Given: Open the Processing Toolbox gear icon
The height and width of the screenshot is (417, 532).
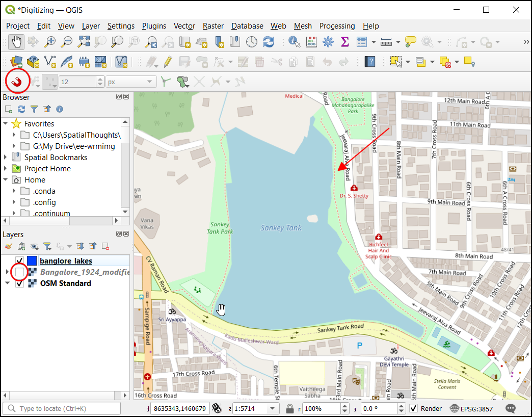Looking at the screenshot, I should [328, 42].
